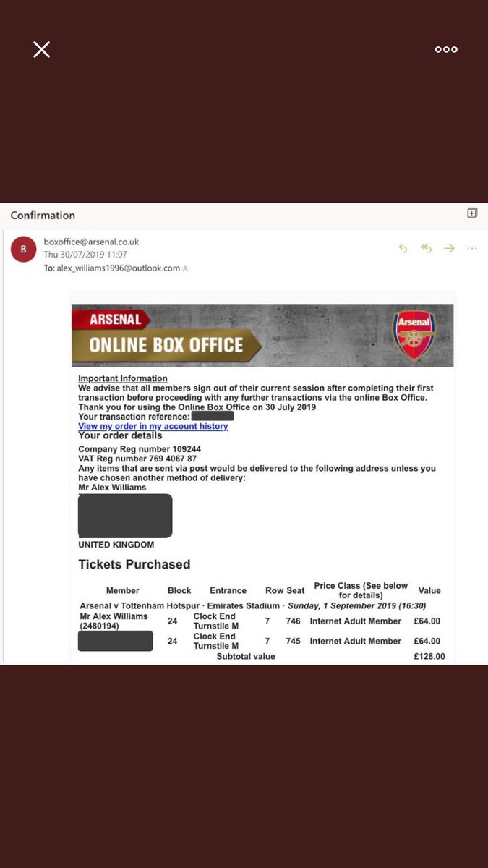This screenshot has height=868, width=488.
Task: Click Your transaction reference label
Action: (x=134, y=416)
